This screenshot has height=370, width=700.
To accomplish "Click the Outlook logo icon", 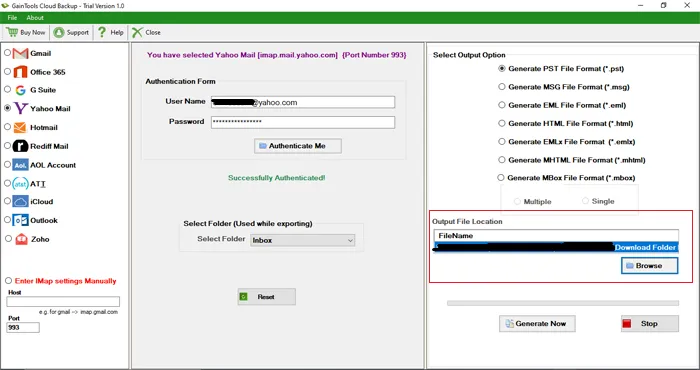I will (x=21, y=220).
